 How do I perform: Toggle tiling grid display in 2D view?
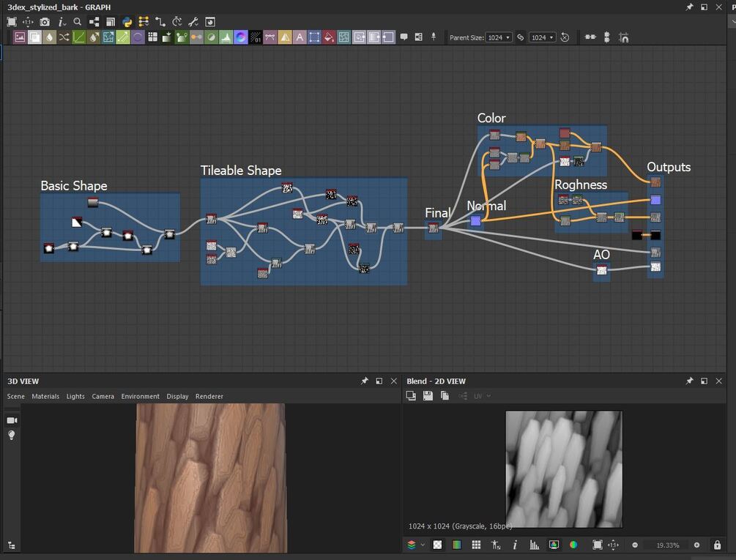pyautogui.click(x=476, y=545)
